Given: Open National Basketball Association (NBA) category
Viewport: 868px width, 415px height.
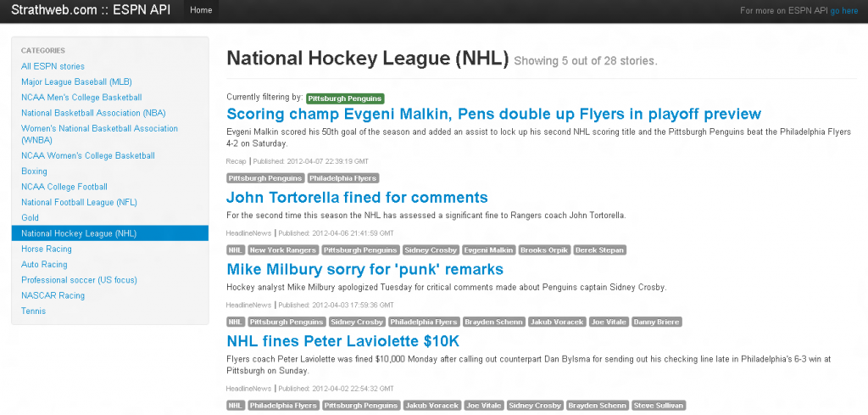Looking at the screenshot, I should 93,113.
